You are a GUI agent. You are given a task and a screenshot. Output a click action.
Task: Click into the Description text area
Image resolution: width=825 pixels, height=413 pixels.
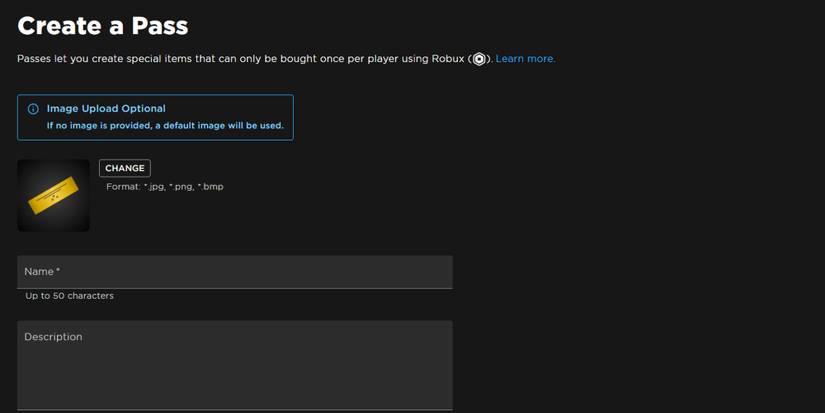coord(234,372)
